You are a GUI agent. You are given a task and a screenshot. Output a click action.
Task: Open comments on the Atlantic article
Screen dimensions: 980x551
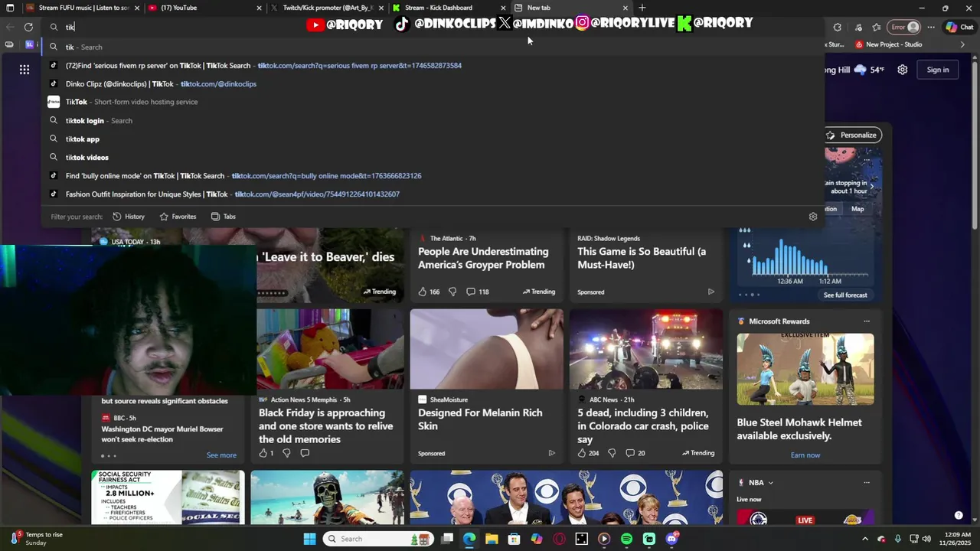[x=477, y=292]
